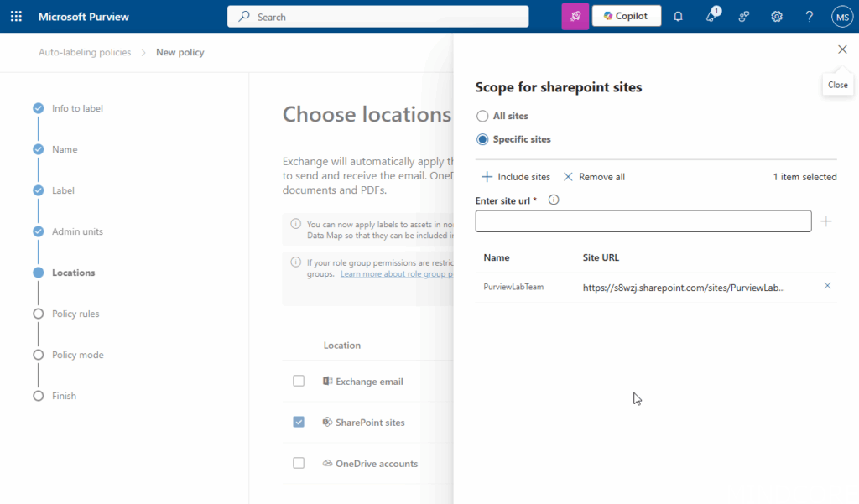The width and height of the screenshot is (859, 504).
Task: Remove PurviewLabTeam site from the list
Action: pyautogui.click(x=827, y=286)
